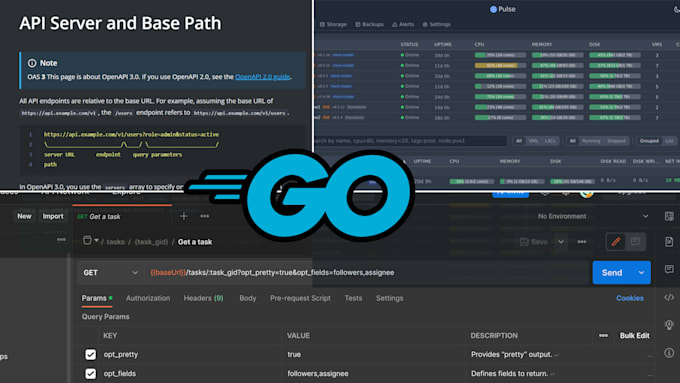Expand the Save options chevron
The width and height of the screenshot is (680, 383).
(x=561, y=242)
